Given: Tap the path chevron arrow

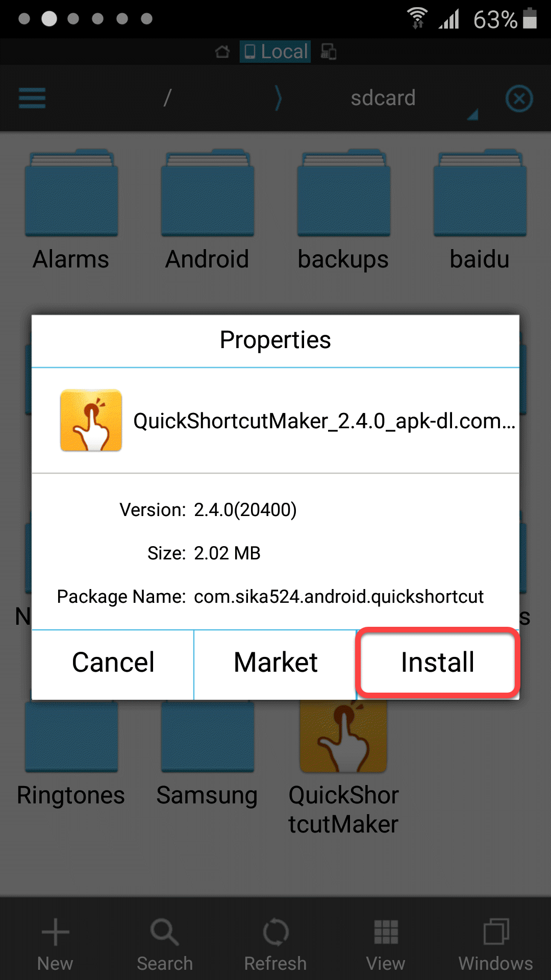Looking at the screenshot, I should click(278, 98).
